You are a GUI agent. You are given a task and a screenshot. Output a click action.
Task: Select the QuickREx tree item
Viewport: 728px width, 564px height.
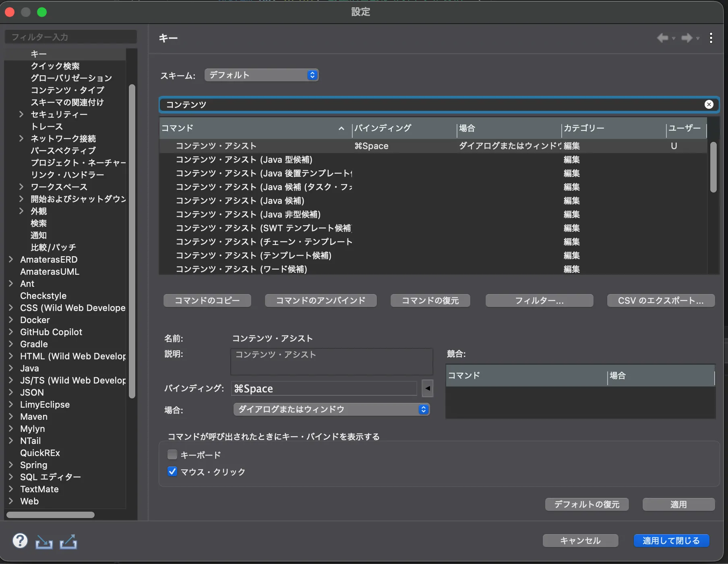pyautogui.click(x=40, y=453)
